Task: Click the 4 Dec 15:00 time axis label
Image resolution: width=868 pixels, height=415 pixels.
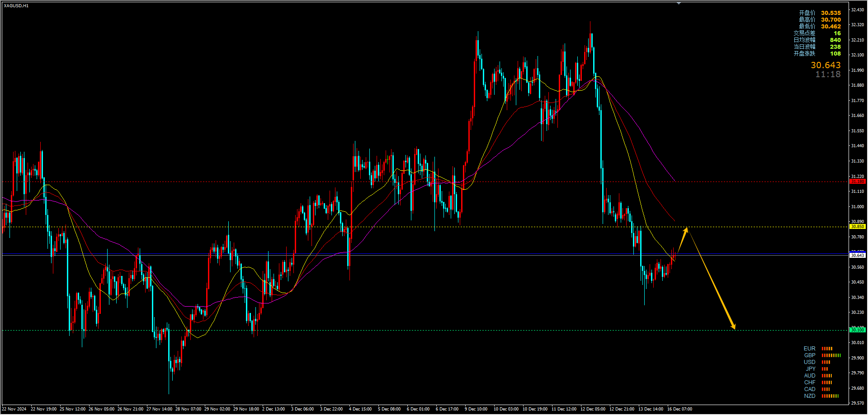Action: [360, 409]
